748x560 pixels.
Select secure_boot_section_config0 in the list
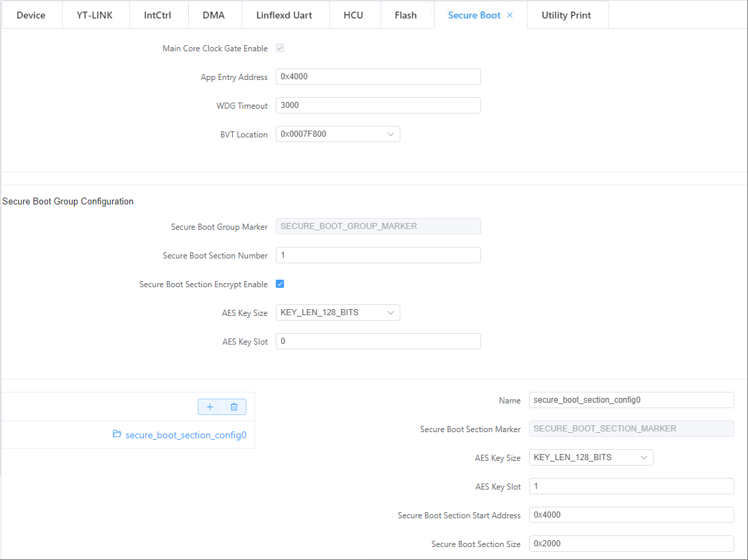(x=185, y=435)
